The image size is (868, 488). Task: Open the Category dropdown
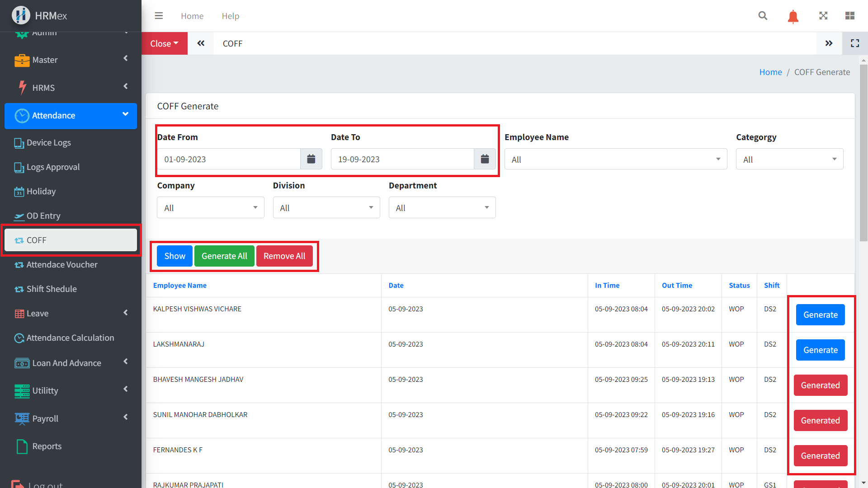click(789, 160)
